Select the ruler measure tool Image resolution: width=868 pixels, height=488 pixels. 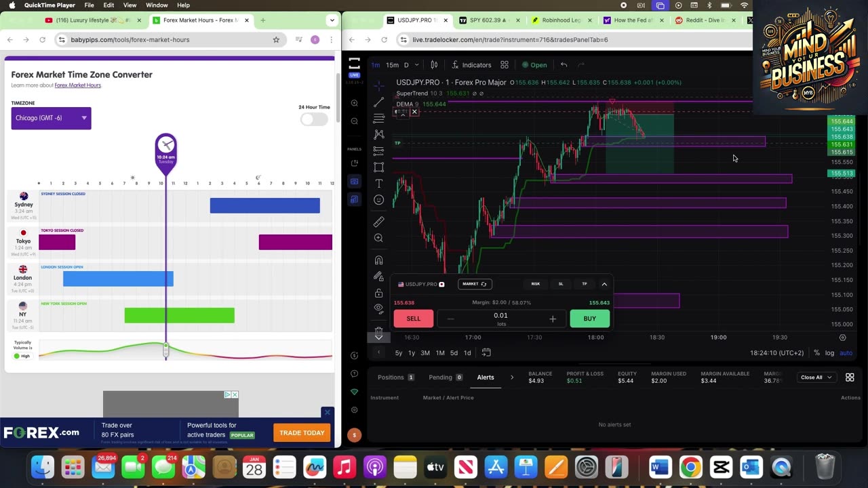[379, 222]
